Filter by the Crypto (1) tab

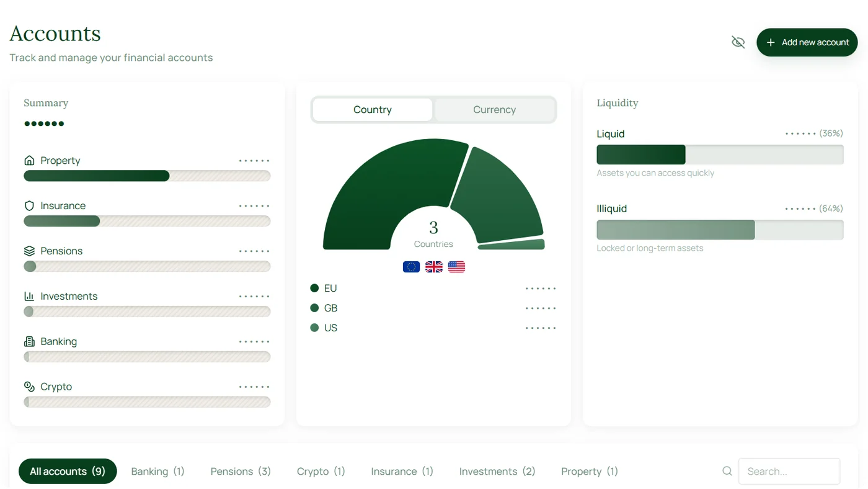pyautogui.click(x=321, y=471)
